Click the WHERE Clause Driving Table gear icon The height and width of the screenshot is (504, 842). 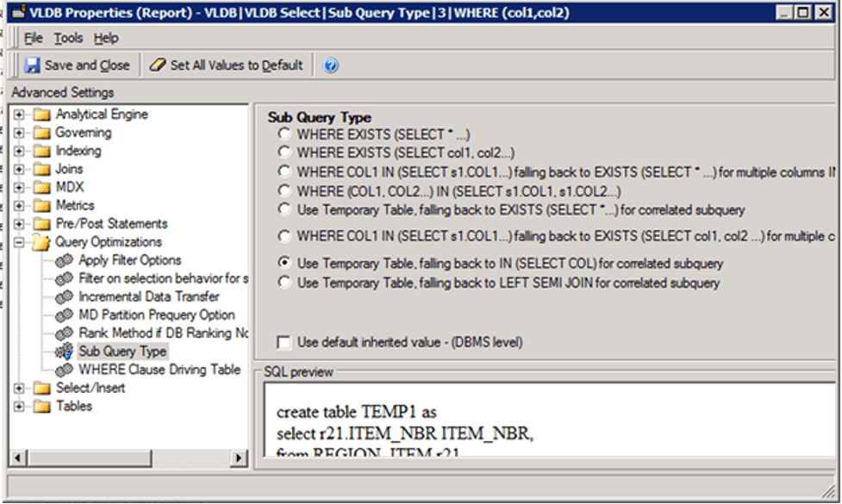coord(65,370)
